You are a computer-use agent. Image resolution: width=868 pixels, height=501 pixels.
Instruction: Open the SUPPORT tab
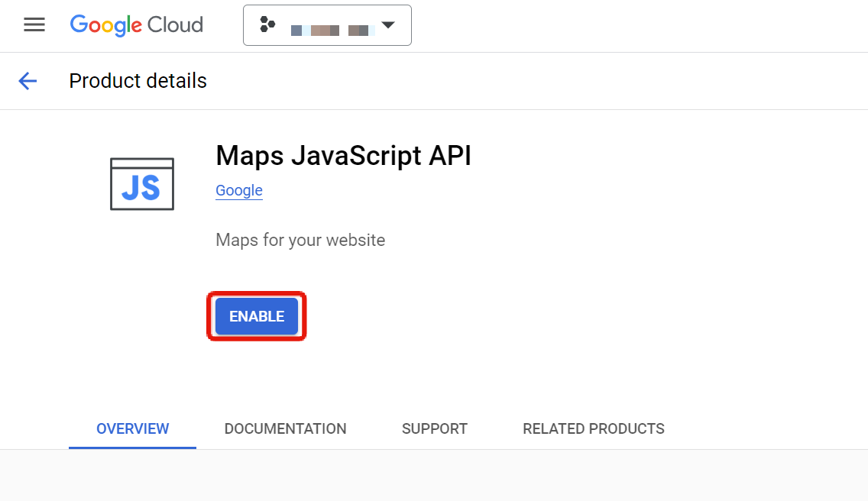coord(434,428)
